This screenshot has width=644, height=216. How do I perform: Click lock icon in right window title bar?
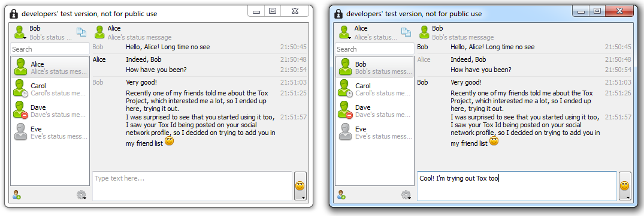(x=339, y=14)
